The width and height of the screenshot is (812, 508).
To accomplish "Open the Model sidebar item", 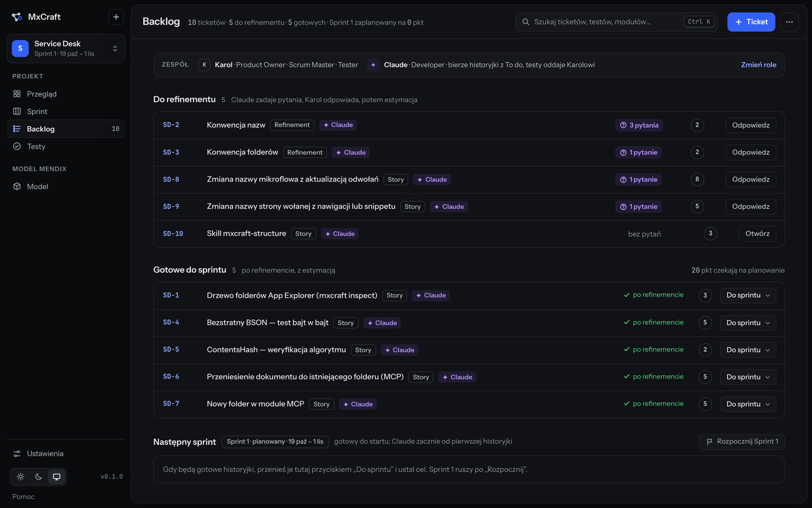I will pos(66,186).
